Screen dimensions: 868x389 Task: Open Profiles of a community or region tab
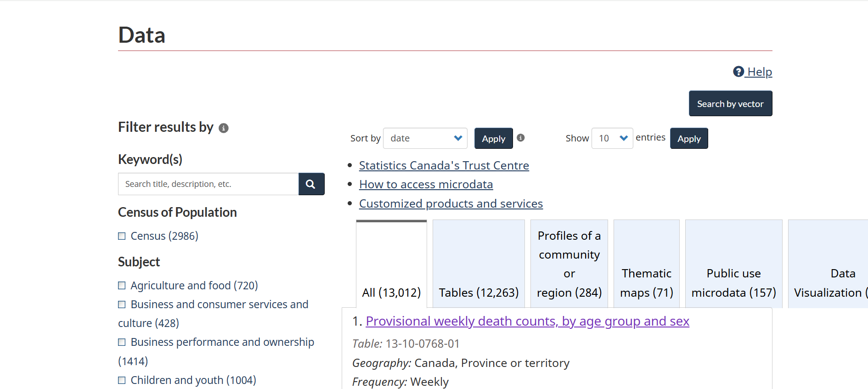click(x=569, y=264)
